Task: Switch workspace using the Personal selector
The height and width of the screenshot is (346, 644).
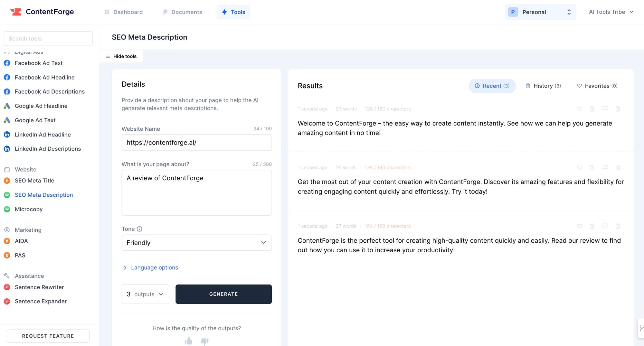Action: [x=540, y=12]
